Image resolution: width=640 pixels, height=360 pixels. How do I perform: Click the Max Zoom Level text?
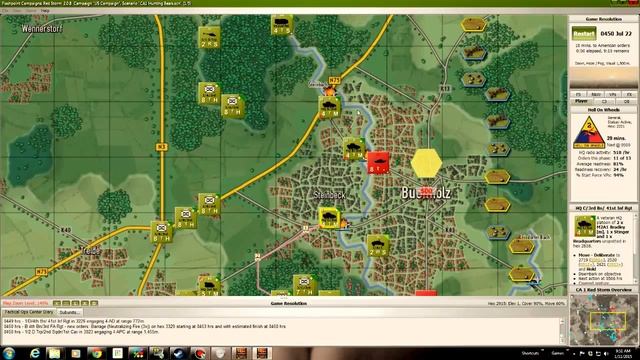(x=25, y=303)
